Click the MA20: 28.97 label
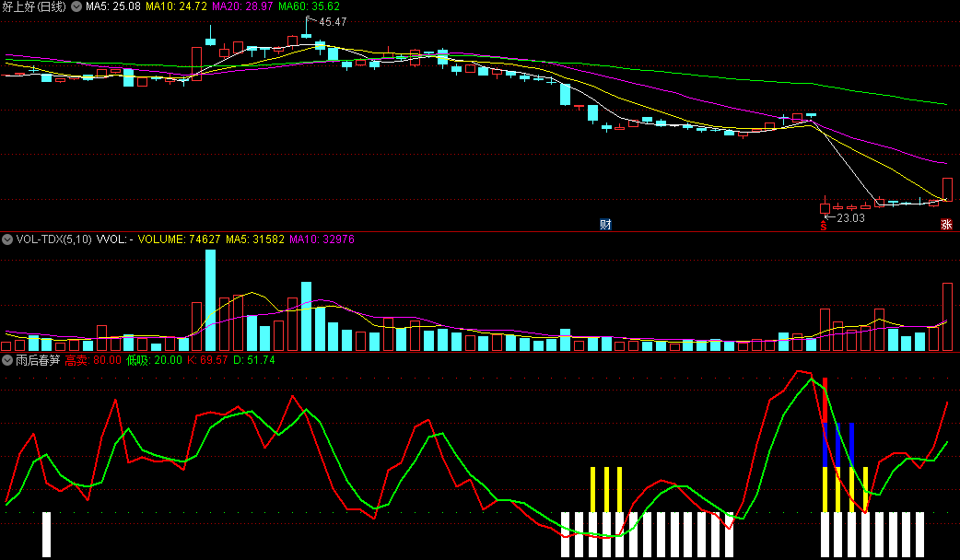This screenshot has width=960, height=560. pos(242,6)
